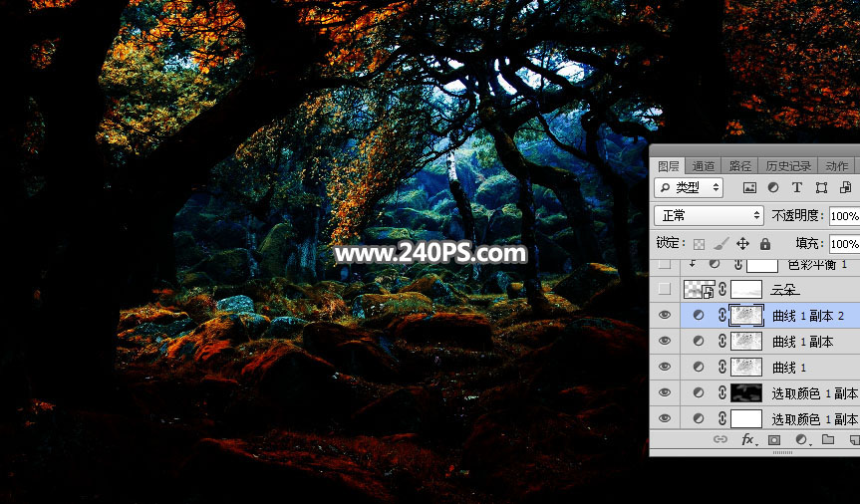
Task: Click the layers panel resize grip
Action: pyautogui.click(x=782, y=453)
